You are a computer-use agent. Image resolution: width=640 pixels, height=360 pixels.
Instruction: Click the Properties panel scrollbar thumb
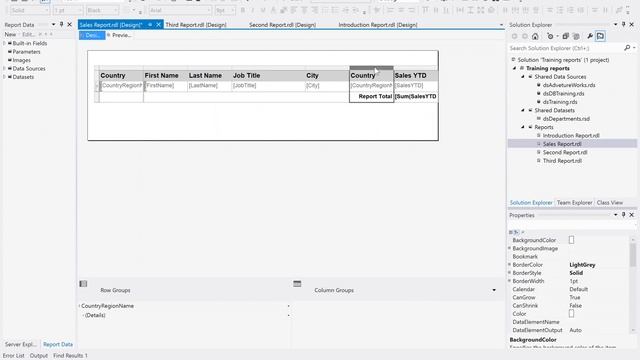[x=633, y=255]
